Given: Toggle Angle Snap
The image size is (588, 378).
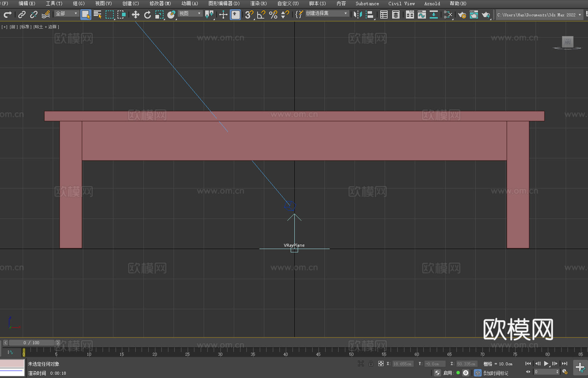Looking at the screenshot, I should 261,14.
